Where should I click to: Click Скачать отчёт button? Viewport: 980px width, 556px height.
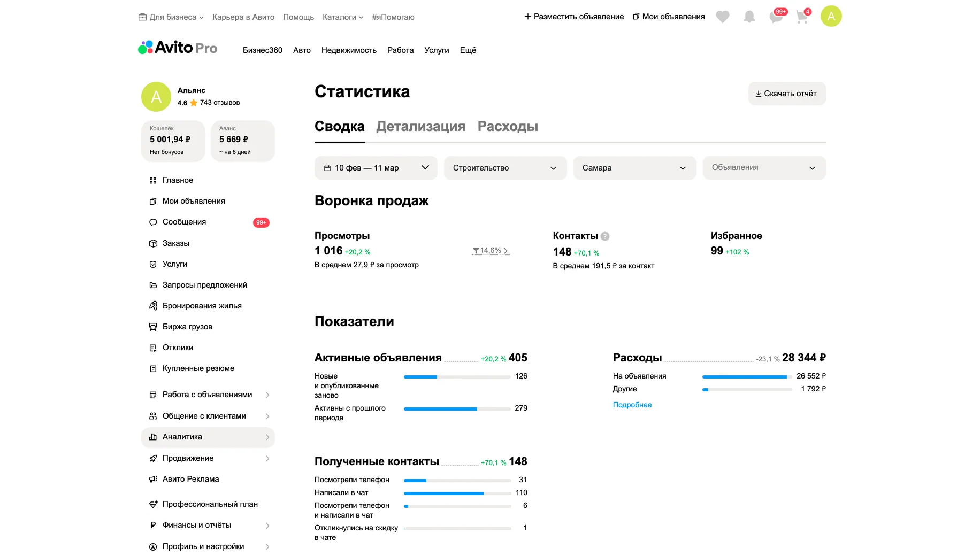pos(787,94)
